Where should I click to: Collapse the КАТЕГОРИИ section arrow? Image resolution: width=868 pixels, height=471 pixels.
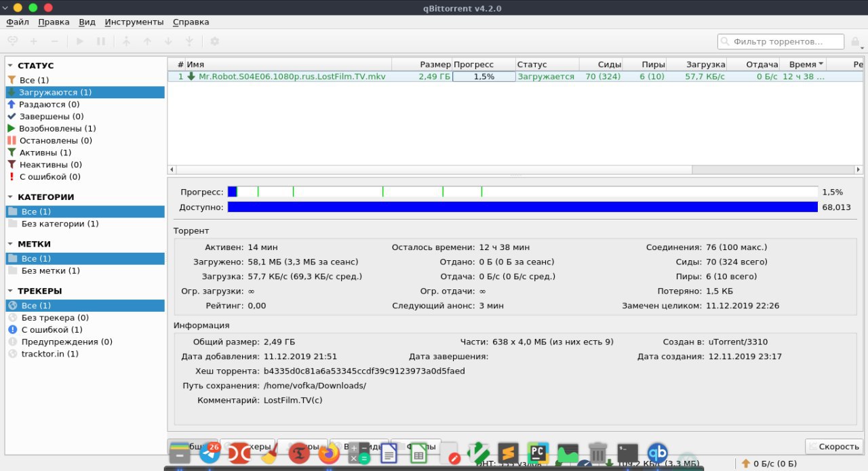10,197
